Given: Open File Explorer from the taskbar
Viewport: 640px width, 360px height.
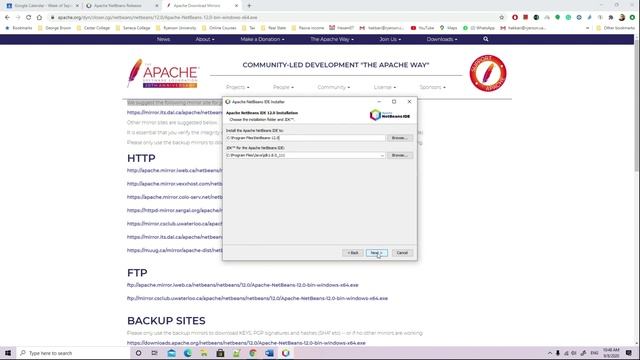Looking at the screenshot, I should pos(204,353).
